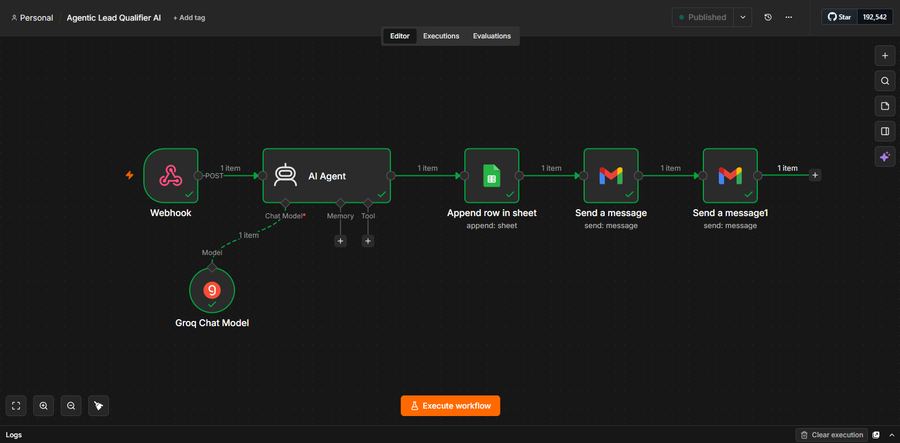Fit workflow to view
This screenshot has height=443, width=900.
coord(16,406)
